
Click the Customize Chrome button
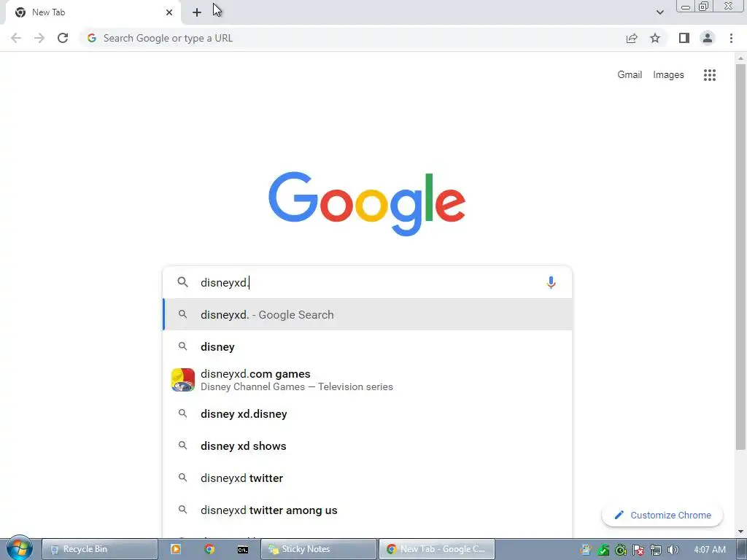point(662,515)
